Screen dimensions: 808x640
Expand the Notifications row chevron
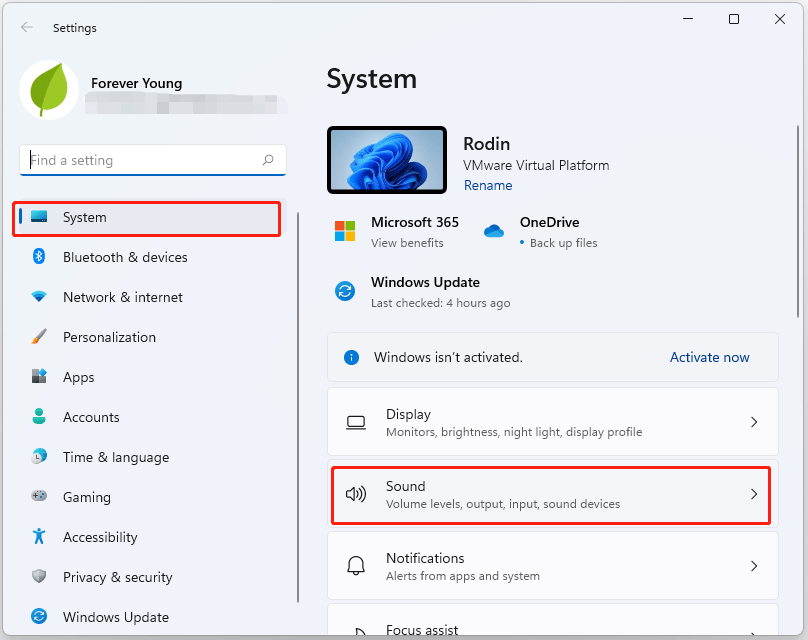click(x=754, y=566)
